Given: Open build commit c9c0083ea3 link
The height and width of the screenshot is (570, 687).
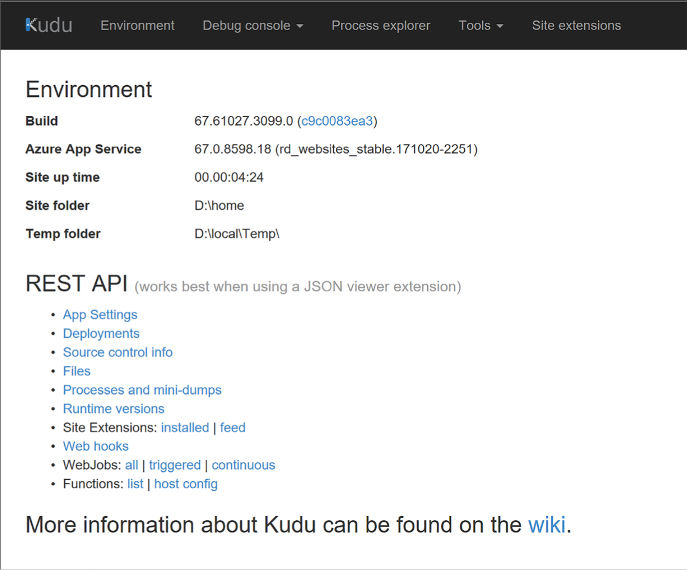Looking at the screenshot, I should tap(337, 121).
